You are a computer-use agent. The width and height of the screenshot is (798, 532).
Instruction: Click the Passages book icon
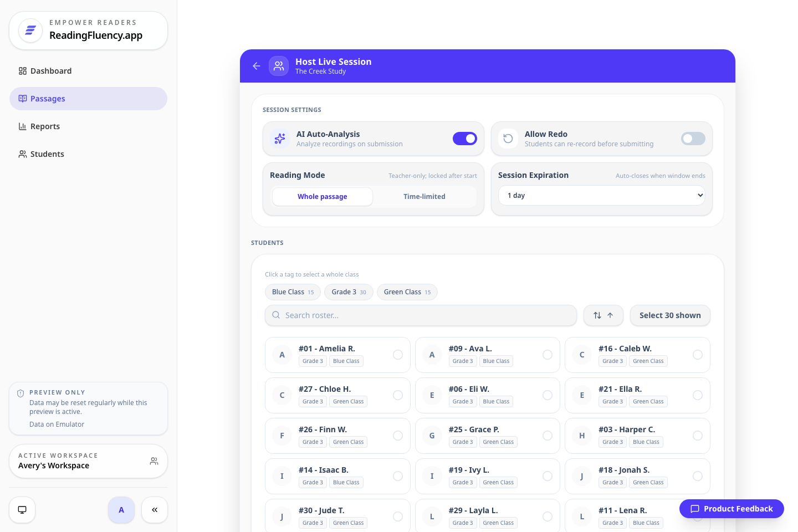(23, 99)
